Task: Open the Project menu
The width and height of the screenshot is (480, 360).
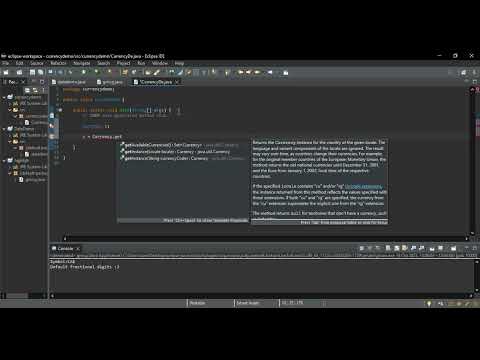Action: [123, 63]
